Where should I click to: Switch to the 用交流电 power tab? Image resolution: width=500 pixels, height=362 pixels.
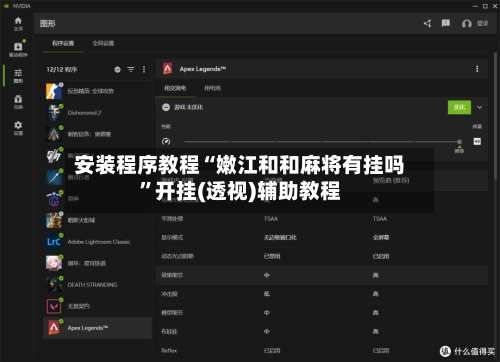point(175,88)
